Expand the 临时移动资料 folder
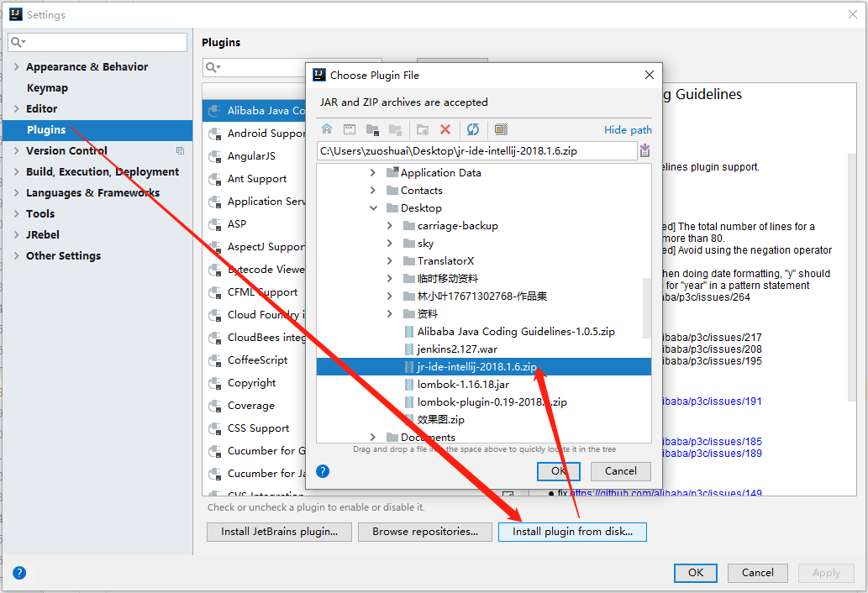Viewport: 868px width, 593px height. coord(390,278)
